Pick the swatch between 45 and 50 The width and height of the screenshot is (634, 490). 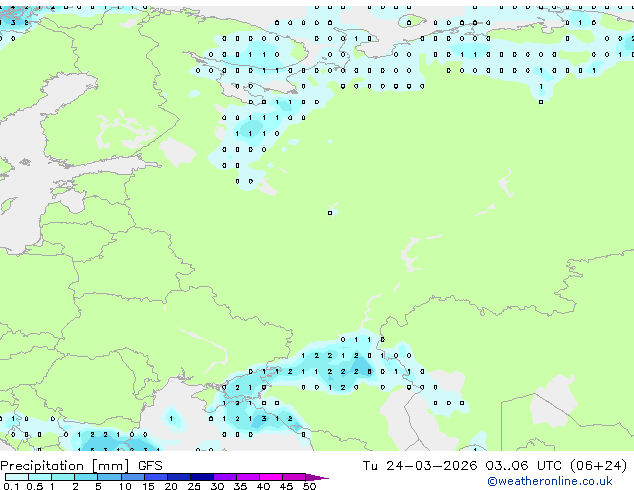coord(294,477)
